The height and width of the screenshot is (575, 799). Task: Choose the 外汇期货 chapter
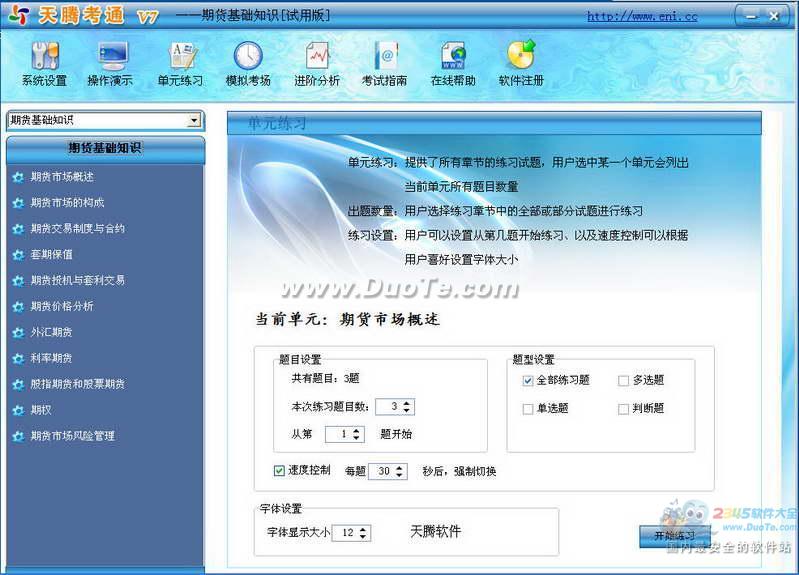[x=51, y=332]
